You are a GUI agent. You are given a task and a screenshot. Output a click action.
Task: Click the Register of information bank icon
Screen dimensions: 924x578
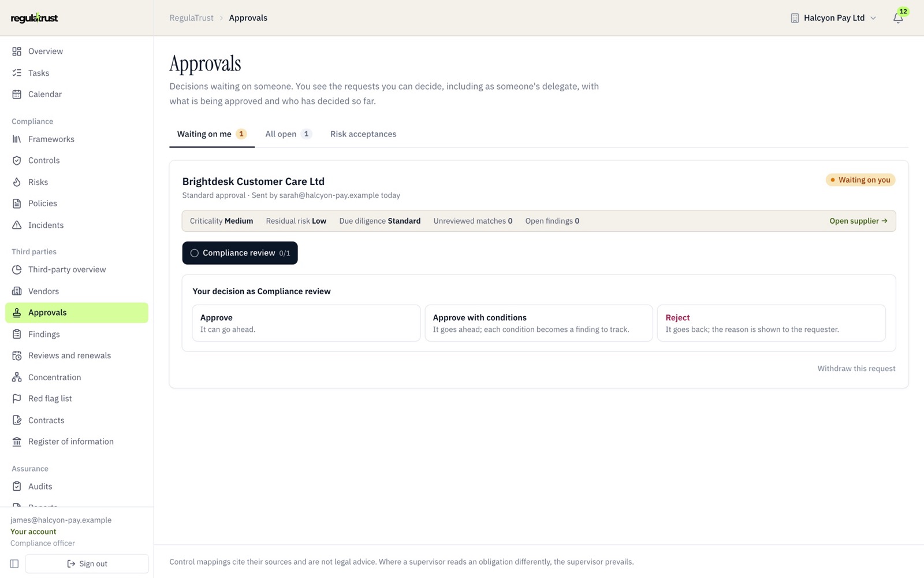point(17,442)
